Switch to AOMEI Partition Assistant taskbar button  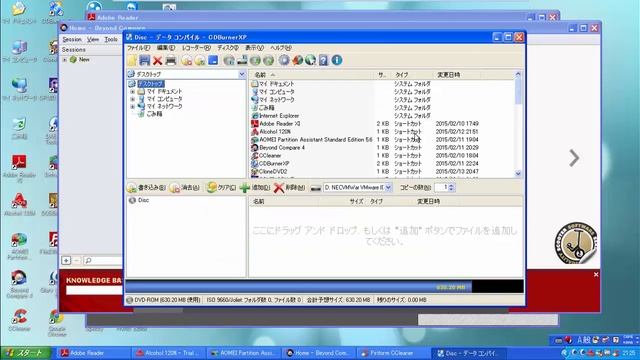click(x=243, y=353)
